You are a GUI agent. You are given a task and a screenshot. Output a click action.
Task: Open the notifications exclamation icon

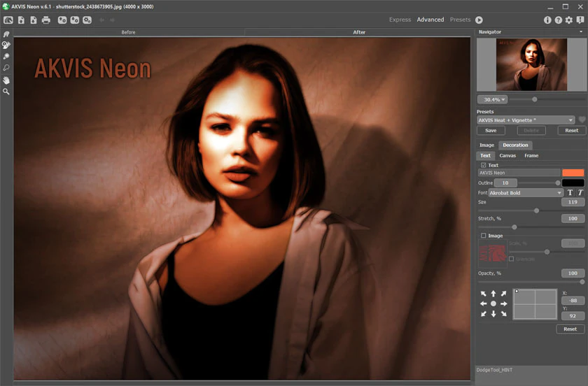pyautogui.click(x=580, y=20)
